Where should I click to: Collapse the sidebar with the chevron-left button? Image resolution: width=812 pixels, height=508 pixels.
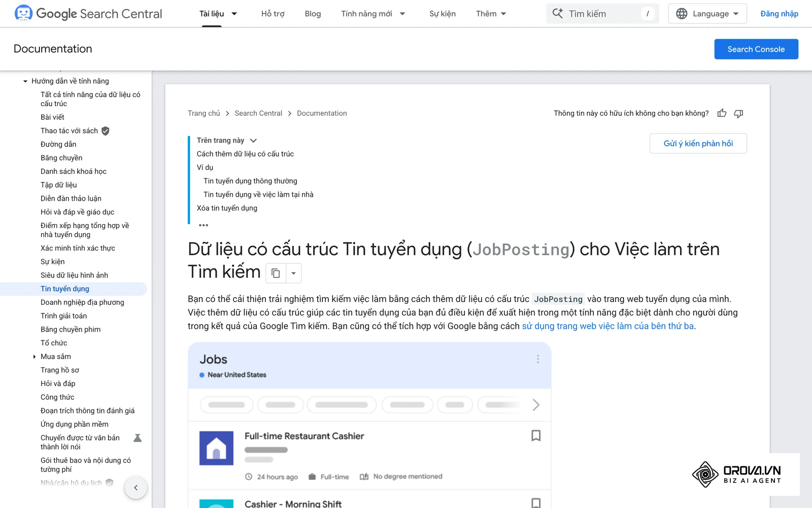tap(136, 488)
